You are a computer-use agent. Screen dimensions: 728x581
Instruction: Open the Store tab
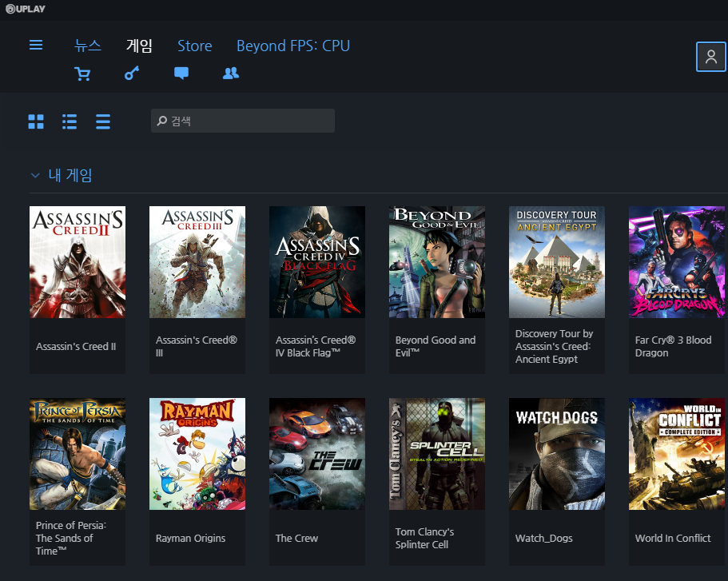click(x=194, y=46)
